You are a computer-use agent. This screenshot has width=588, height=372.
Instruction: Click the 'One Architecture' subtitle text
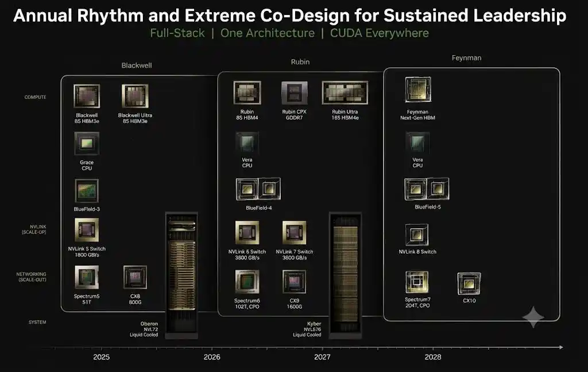click(268, 33)
